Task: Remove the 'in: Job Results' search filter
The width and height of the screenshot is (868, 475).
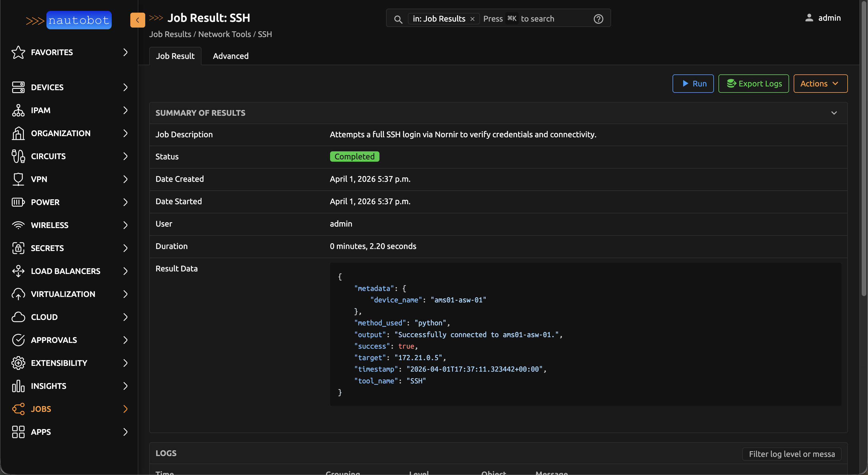Action: pyautogui.click(x=472, y=19)
